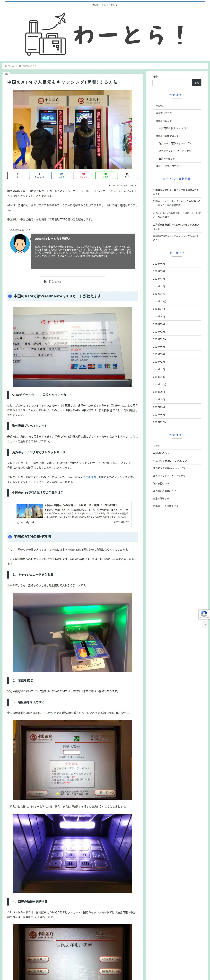This screenshot has width=210, height=980.
Task: Click the PIN entry screen photo
Action: [x=72, y=760]
